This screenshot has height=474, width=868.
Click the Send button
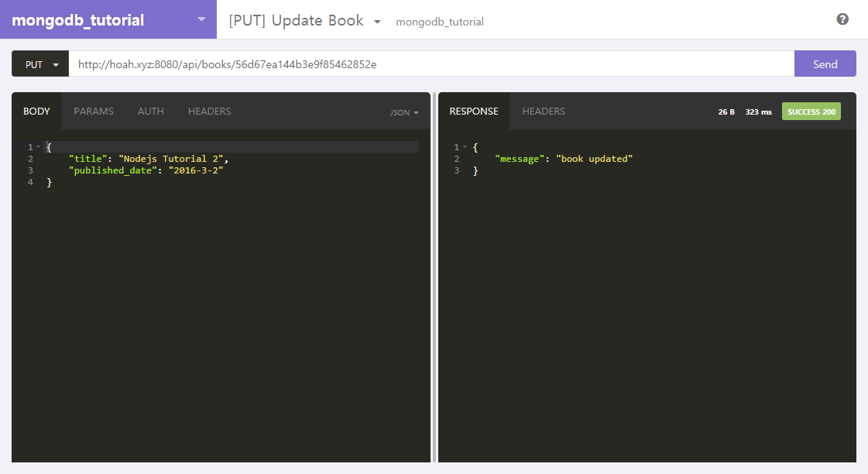coord(825,64)
